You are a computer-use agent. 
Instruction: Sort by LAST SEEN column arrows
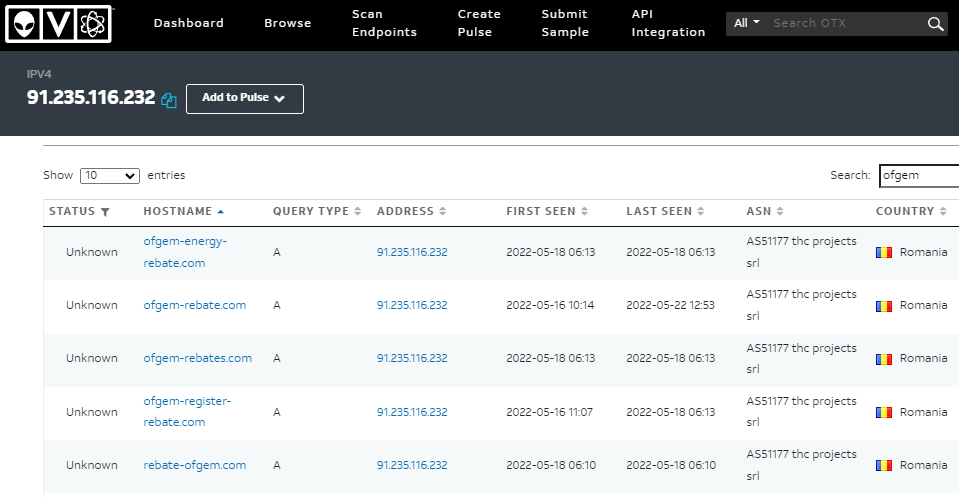701,211
